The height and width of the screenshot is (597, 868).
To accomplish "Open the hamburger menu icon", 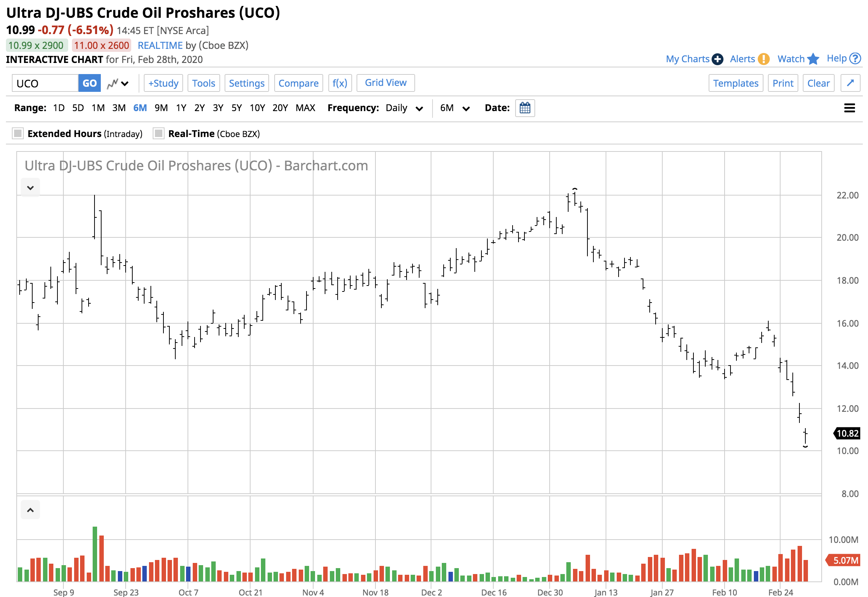I will click(849, 108).
